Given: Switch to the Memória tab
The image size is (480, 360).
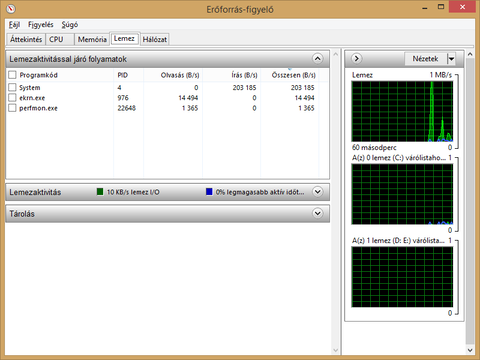Looking at the screenshot, I should pos(92,39).
